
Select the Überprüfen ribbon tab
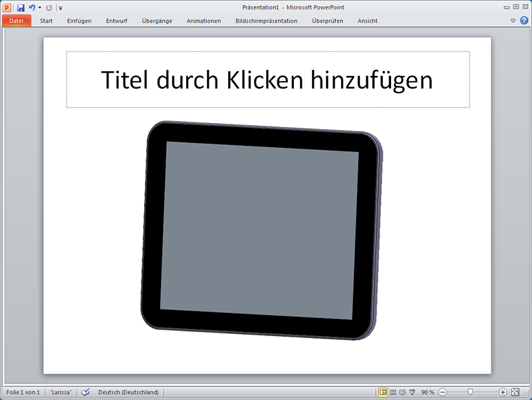pyautogui.click(x=327, y=21)
